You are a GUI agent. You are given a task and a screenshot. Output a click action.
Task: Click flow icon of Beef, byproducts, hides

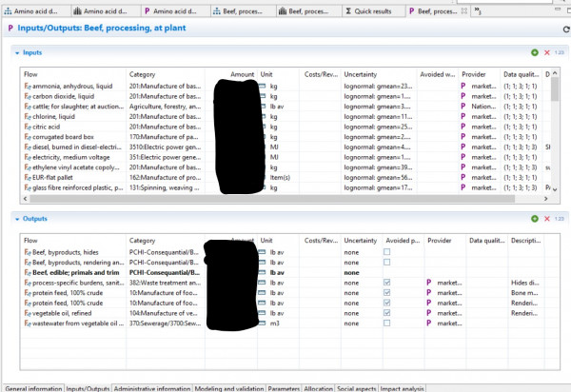click(x=28, y=252)
